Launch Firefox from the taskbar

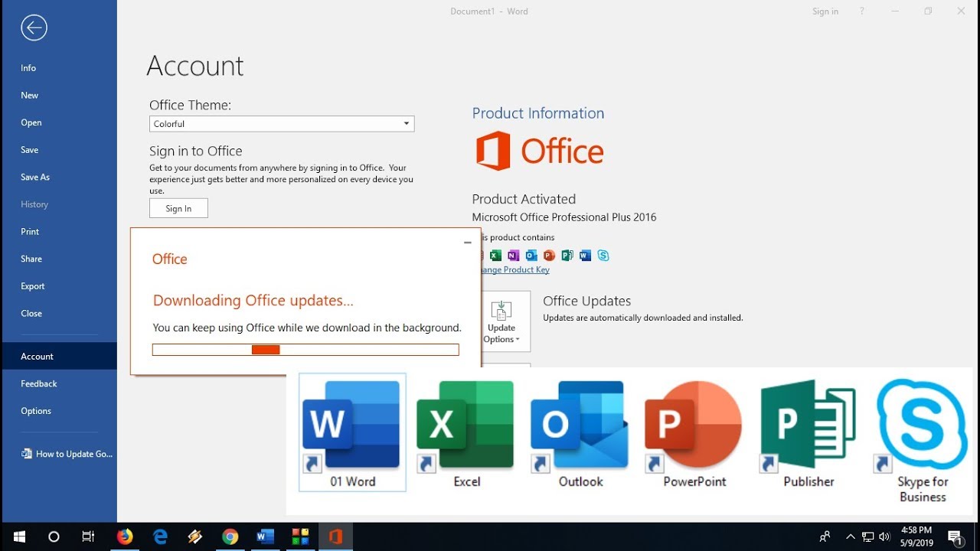(124, 536)
